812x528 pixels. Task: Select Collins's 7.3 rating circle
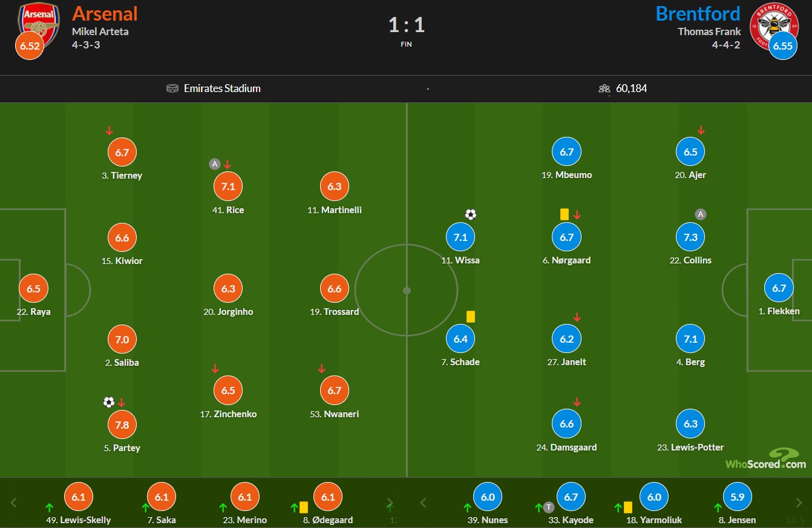click(690, 237)
